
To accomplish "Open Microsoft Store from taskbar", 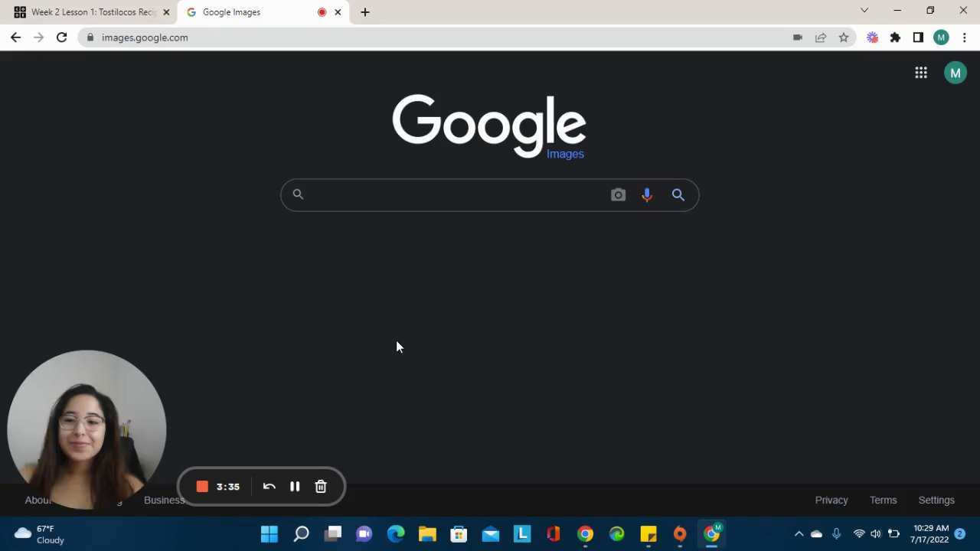I will tap(459, 534).
